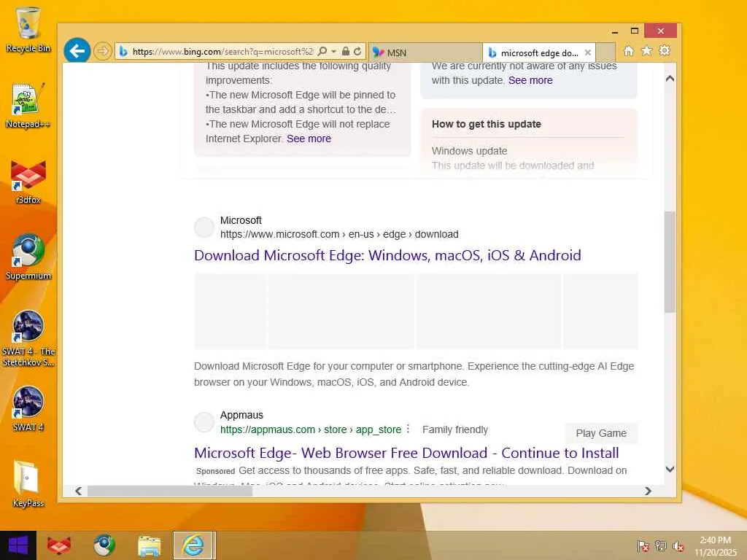Maximize the Internet Explorer window

pyautogui.click(x=635, y=31)
